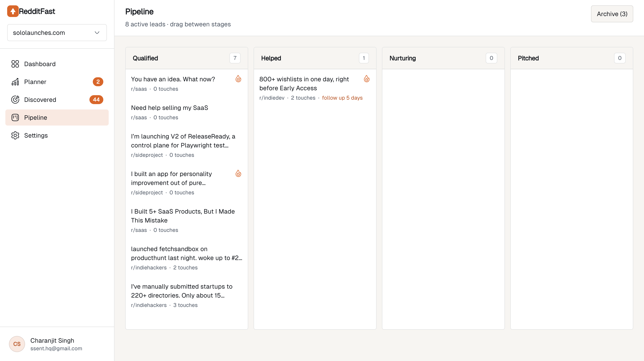Go to Dashboard page

[x=57, y=64]
